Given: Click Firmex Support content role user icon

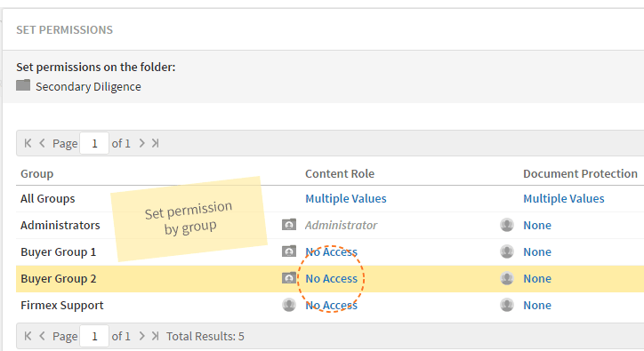Looking at the screenshot, I should point(289,305).
